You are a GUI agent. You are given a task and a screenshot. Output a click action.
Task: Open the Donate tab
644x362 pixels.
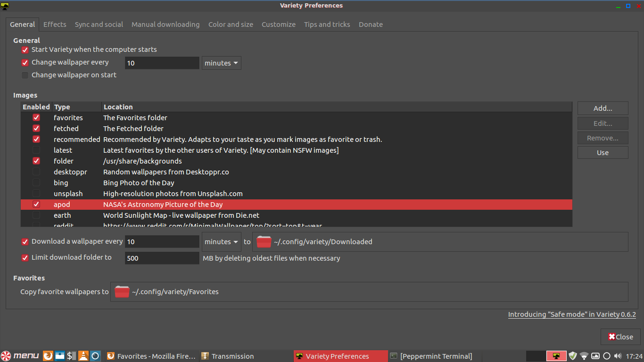click(371, 25)
